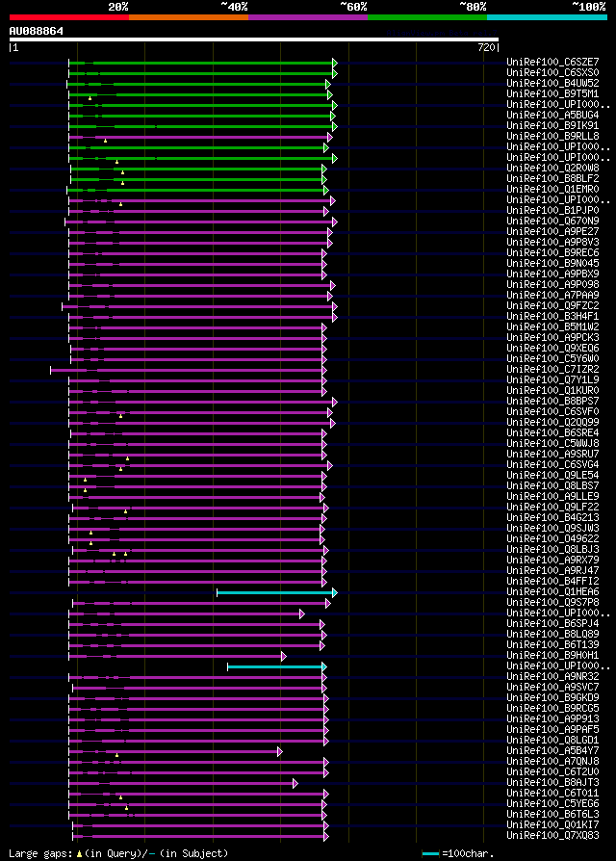Click the green ~80% identity legend segment
This screenshot has height=861, width=616.
point(427,17)
